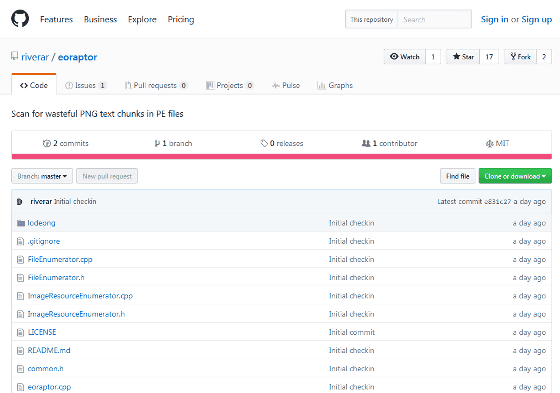This screenshot has width=560, height=393.
Task: Select the Code tab
Action: 34,85
